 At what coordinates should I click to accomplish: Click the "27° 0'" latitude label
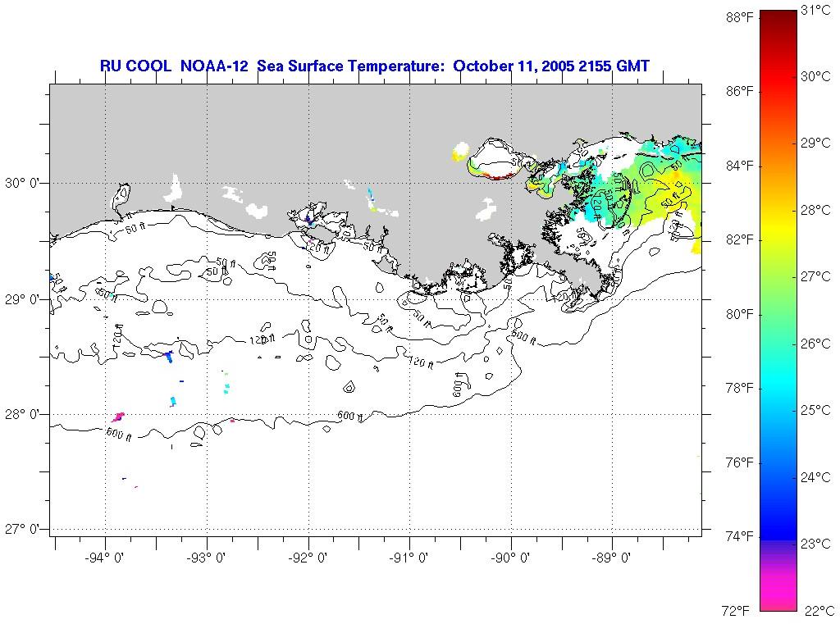click(x=22, y=529)
